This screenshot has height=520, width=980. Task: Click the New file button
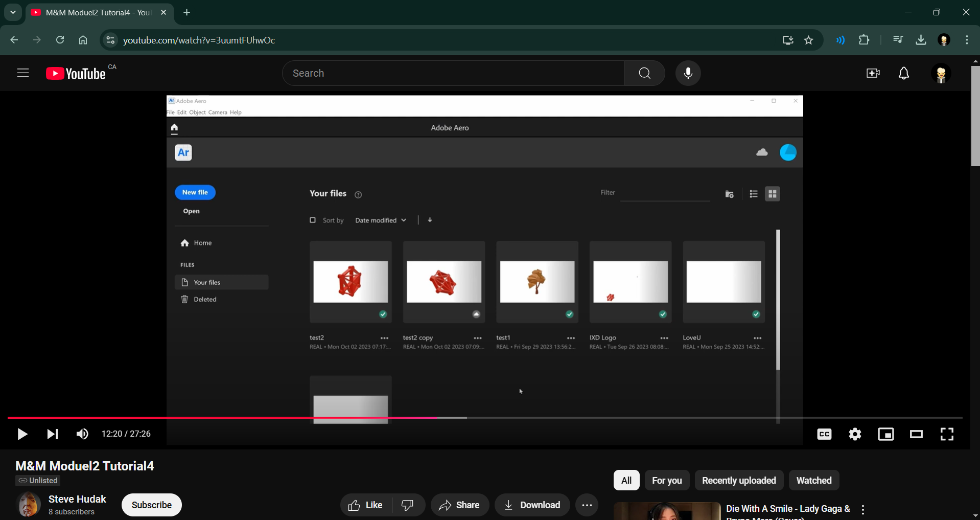coord(195,192)
